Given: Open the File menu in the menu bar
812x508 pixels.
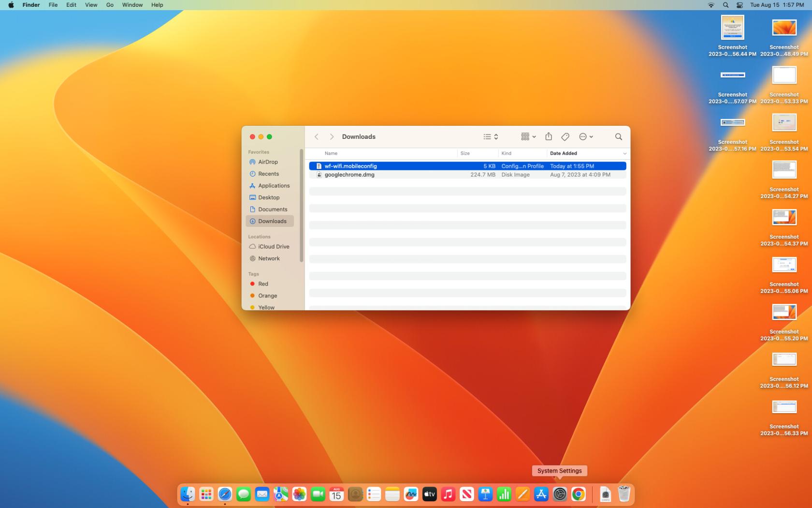Looking at the screenshot, I should point(53,5).
